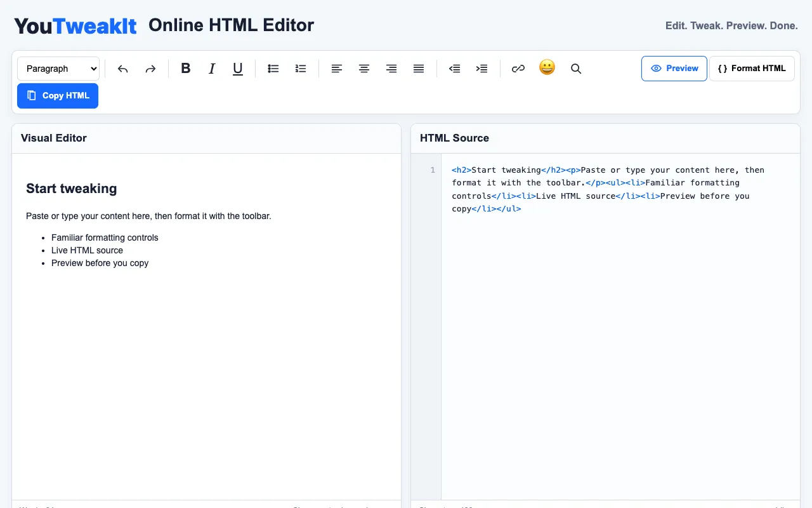Click the Visual Editor panel title
The height and width of the screenshot is (508, 812).
[x=54, y=138]
